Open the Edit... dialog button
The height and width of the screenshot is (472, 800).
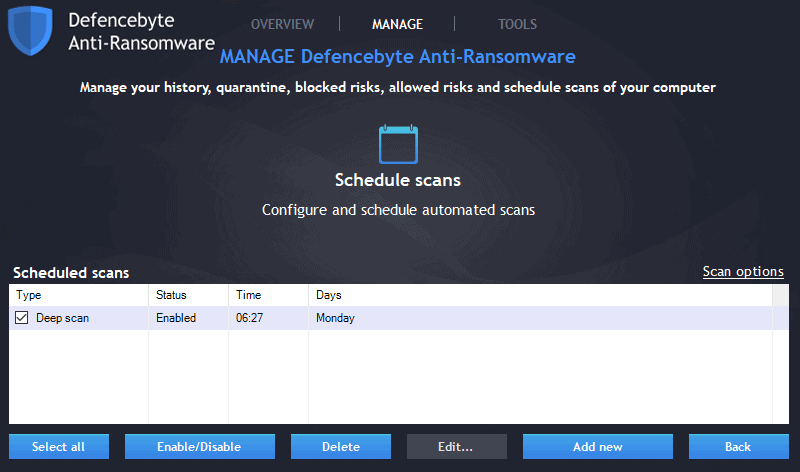point(457,446)
